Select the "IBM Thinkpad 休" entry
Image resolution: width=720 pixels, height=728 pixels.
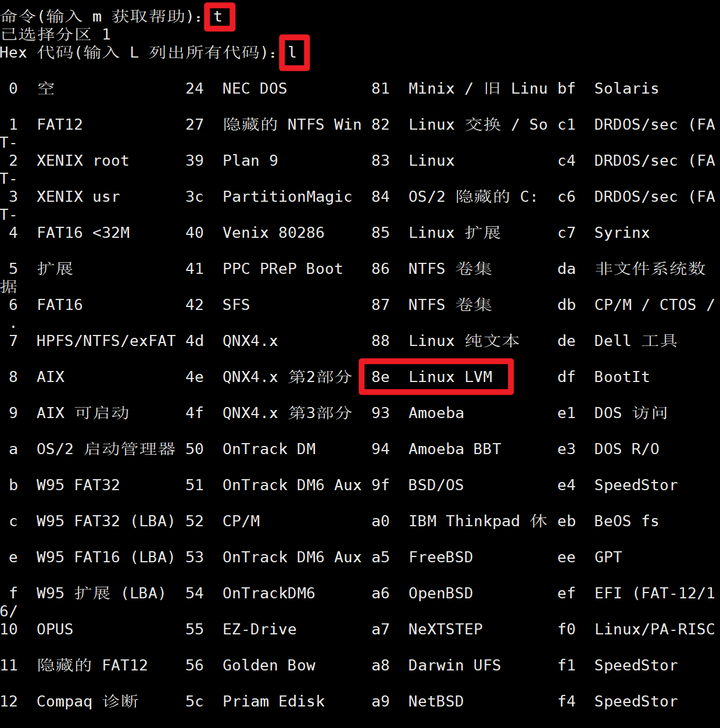[x=478, y=521]
